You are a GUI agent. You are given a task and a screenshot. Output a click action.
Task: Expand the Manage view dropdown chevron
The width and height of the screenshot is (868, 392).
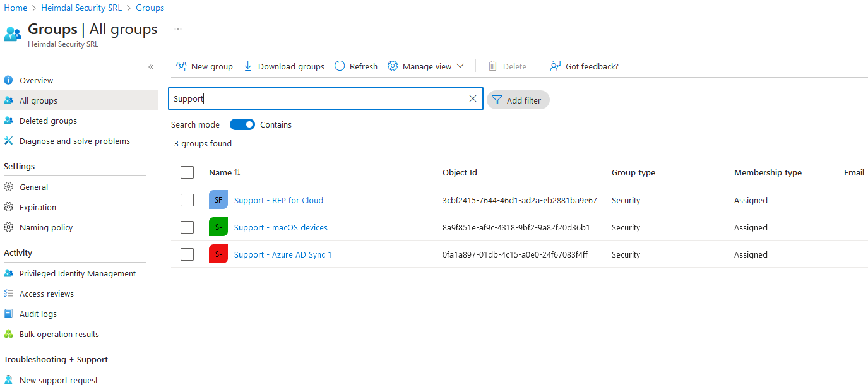[x=460, y=66]
